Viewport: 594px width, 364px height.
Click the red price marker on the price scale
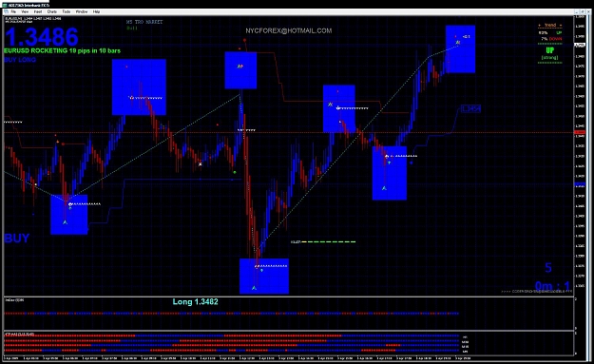[x=580, y=132]
